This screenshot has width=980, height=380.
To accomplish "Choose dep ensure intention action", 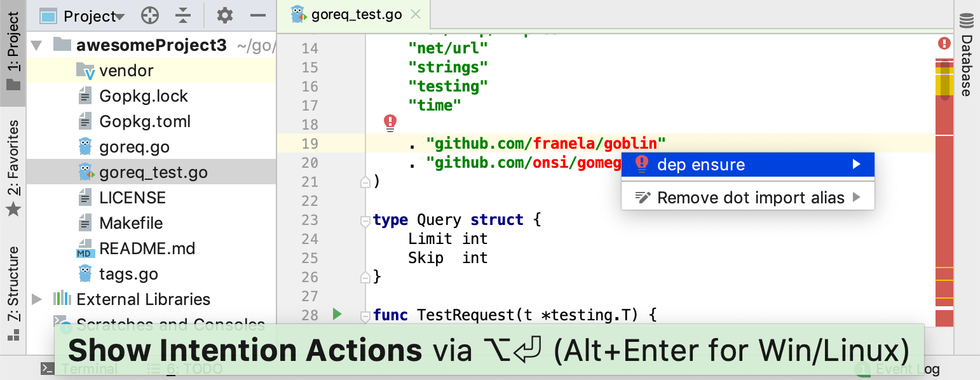I will click(748, 165).
